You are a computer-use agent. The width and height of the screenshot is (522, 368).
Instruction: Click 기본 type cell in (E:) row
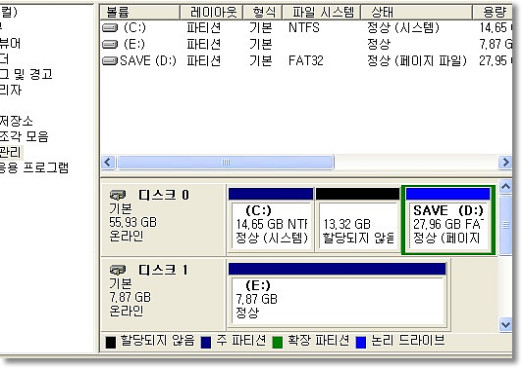point(261,44)
